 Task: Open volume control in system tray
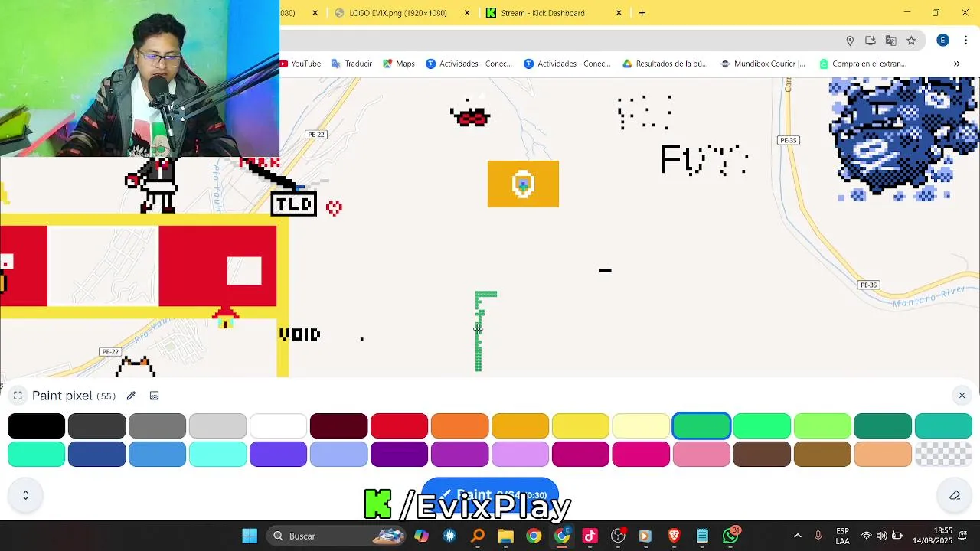882,536
